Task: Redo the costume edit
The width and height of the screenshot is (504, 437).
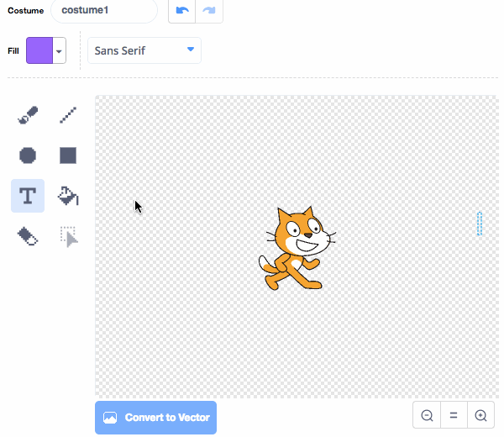Action: click(209, 11)
